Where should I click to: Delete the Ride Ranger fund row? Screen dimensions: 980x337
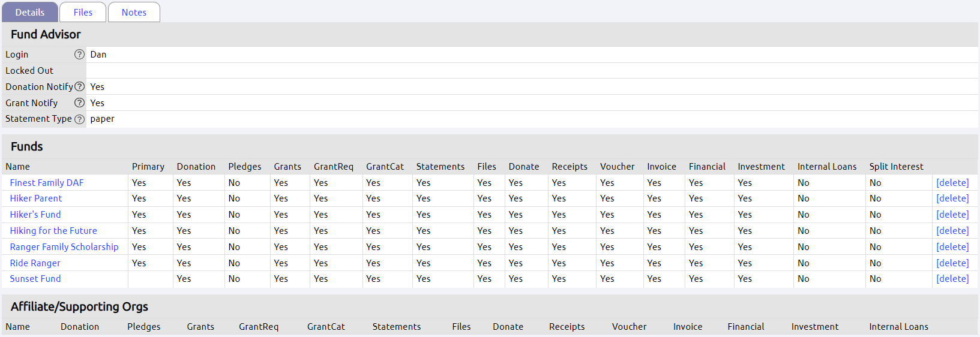pos(952,263)
